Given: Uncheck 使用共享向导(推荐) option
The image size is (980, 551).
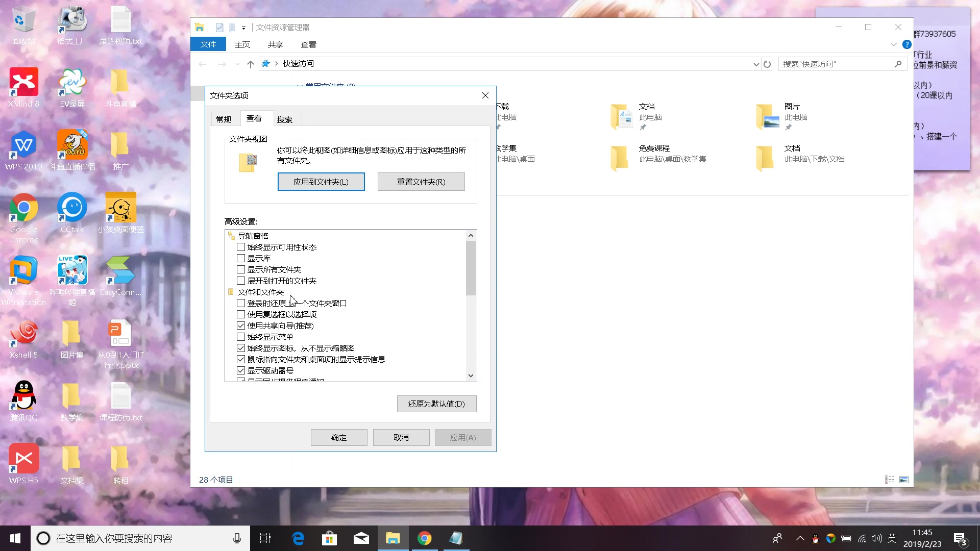Looking at the screenshot, I should 241,325.
